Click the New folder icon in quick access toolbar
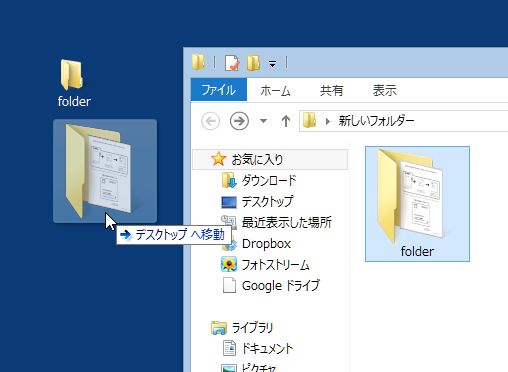The height and width of the screenshot is (372, 508). click(x=254, y=63)
